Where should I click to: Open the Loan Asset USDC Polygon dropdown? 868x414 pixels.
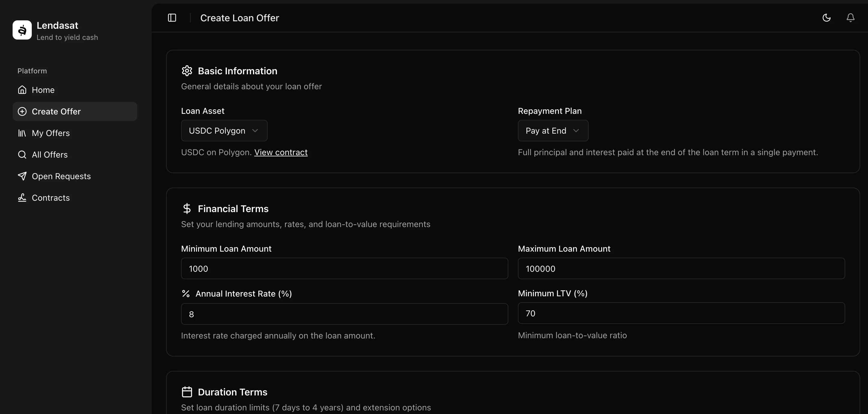224,131
